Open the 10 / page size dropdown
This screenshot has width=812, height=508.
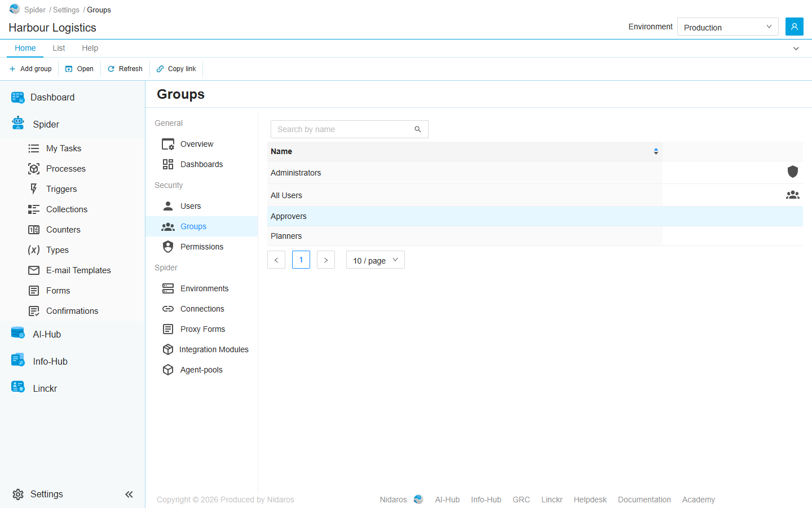pos(376,260)
